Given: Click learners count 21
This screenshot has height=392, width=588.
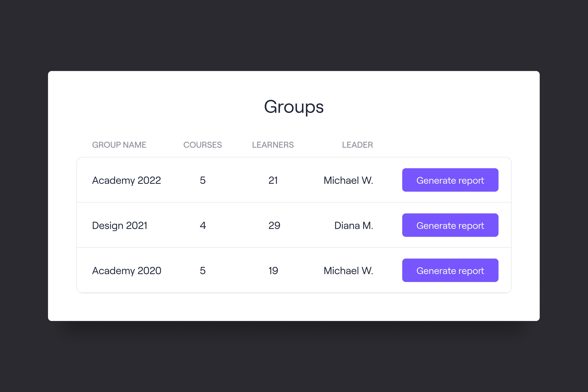Looking at the screenshot, I should 273,180.
